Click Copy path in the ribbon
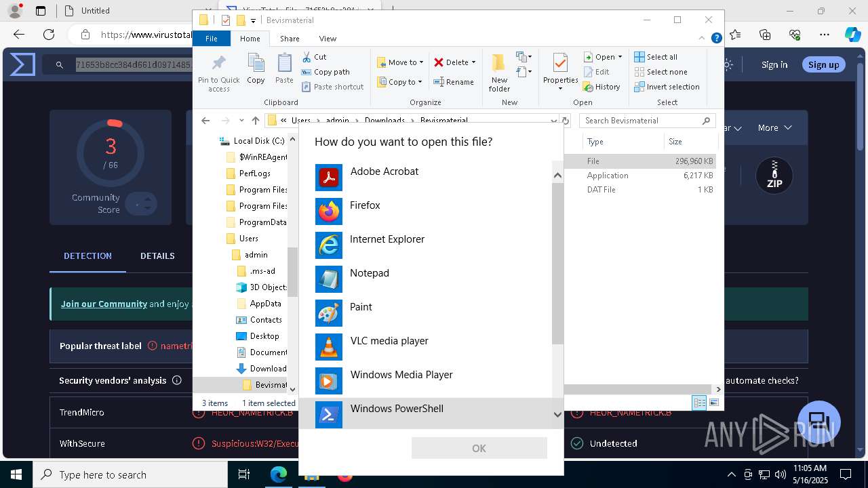Viewport: 868px width, 488px height. 325,72
